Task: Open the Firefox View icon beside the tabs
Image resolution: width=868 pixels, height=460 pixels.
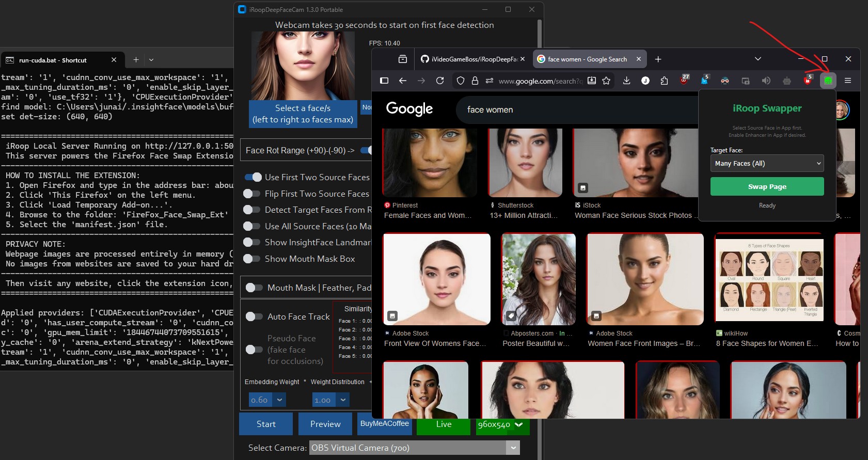Action: click(403, 59)
